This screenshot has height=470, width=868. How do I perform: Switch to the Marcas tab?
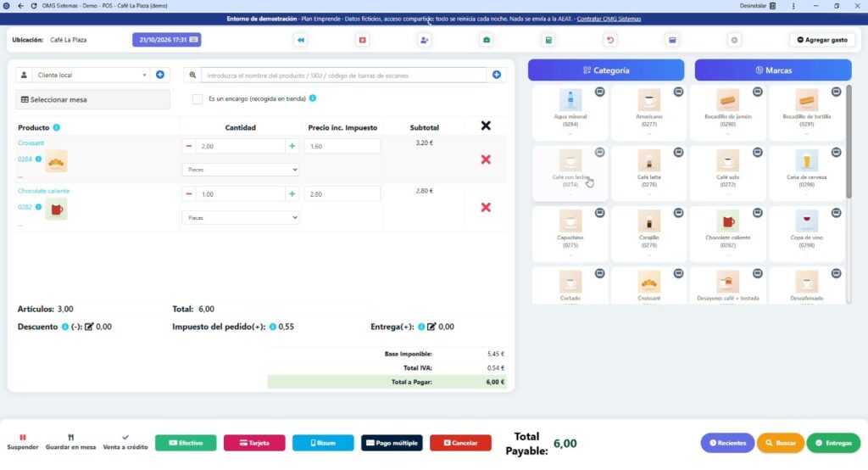773,70
